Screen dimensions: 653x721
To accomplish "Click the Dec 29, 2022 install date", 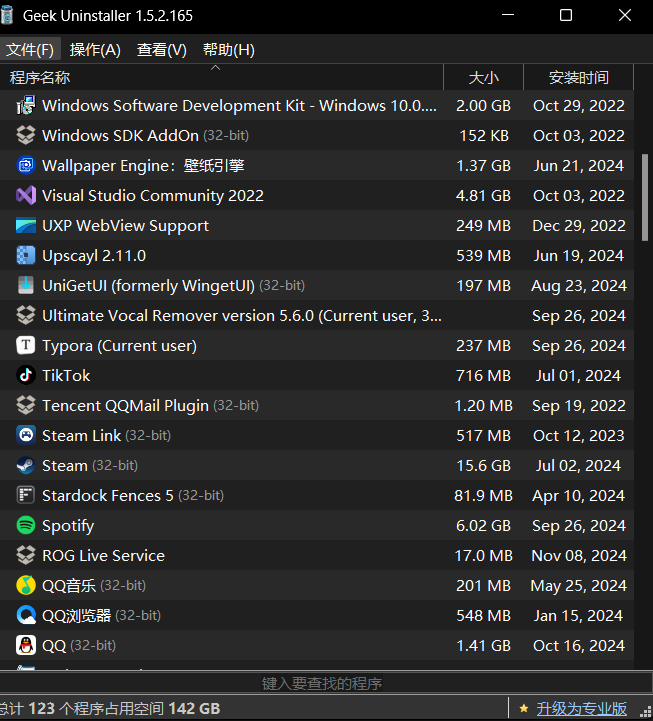I will click(x=579, y=225).
